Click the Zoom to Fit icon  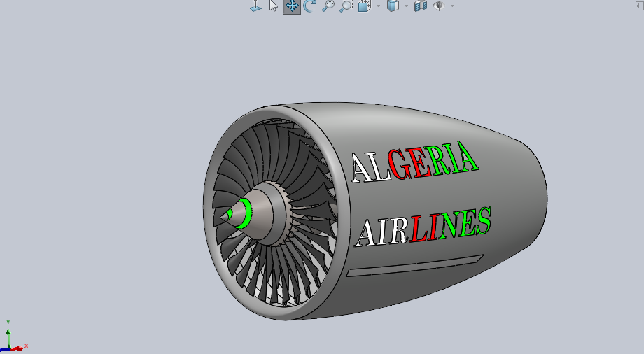328,6
